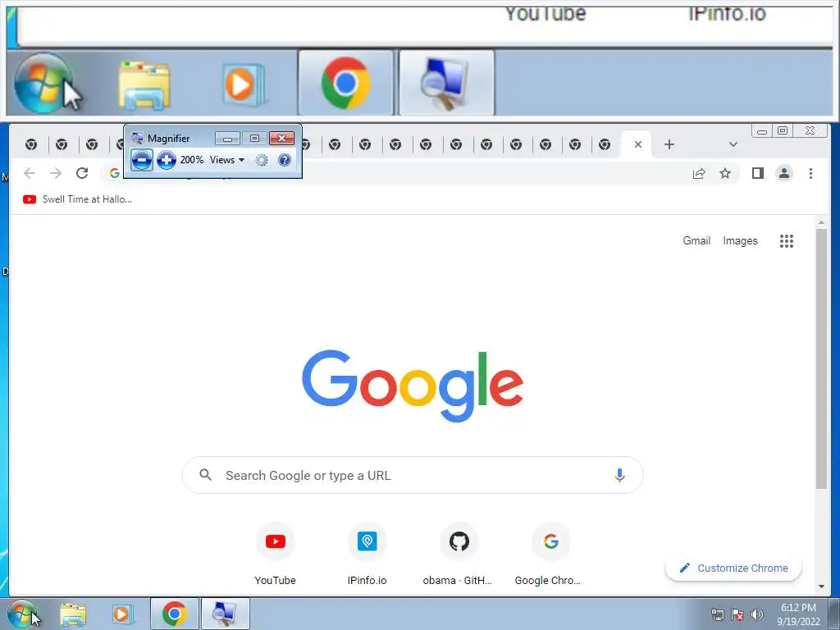840x630 pixels.
Task: Open obama GitHub shortcut tile
Action: (459, 555)
